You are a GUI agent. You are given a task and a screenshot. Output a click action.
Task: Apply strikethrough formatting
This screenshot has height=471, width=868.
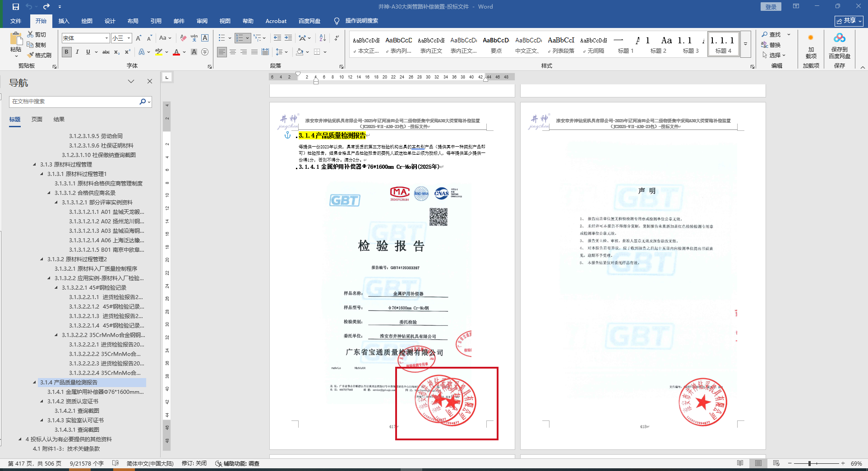pyautogui.click(x=106, y=52)
